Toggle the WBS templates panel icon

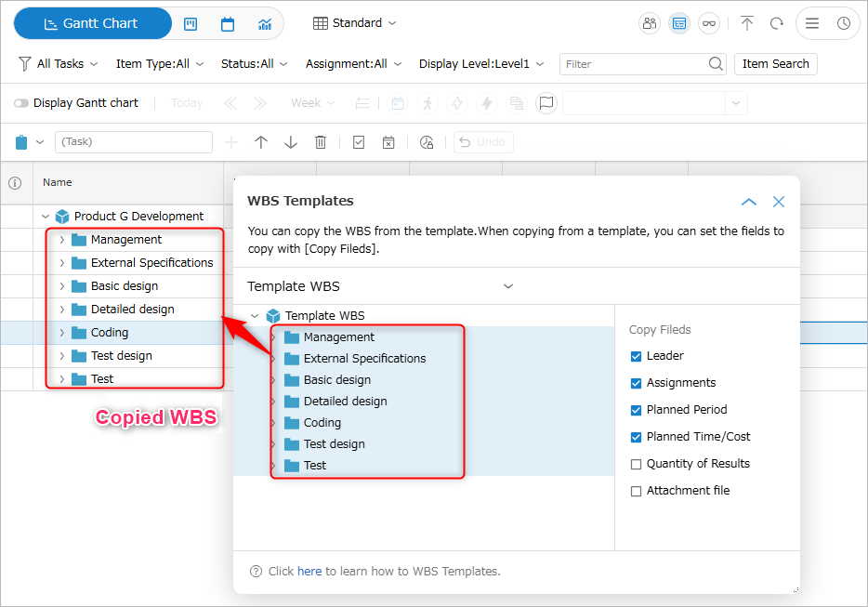click(679, 23)
